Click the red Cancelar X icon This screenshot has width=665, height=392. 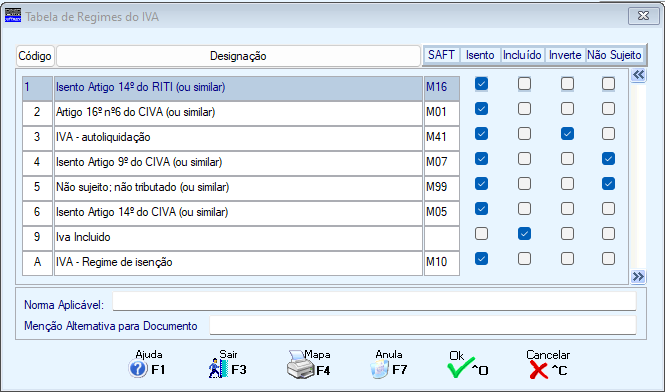pos(539,370)
